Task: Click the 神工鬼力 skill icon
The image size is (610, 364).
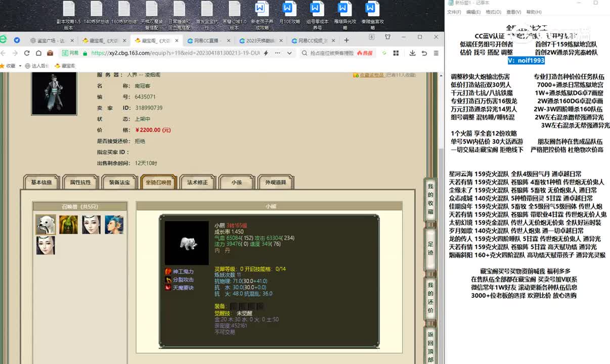Action: click(x=168, y=271)
